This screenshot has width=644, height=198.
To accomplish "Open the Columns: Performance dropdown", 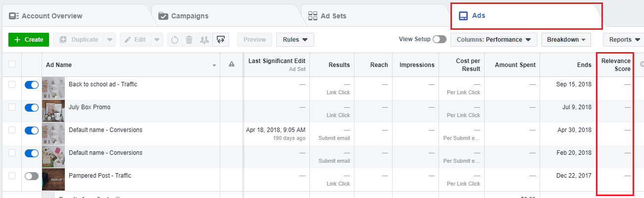I will click(x=494, y=40).
